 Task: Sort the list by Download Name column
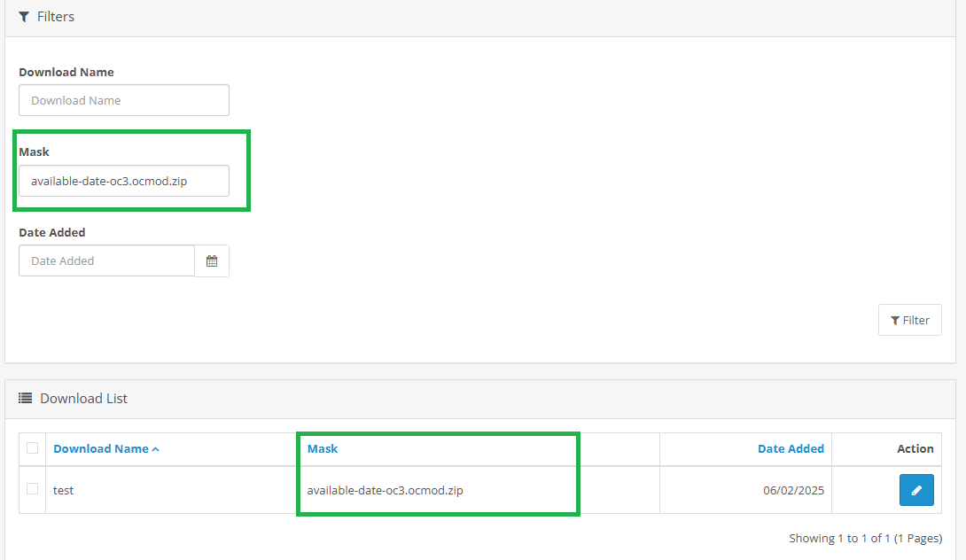click(101, 449)
